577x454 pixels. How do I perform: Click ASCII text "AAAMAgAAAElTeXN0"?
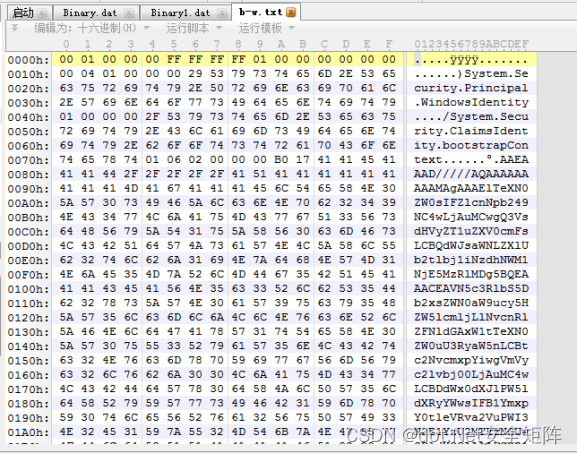click(x=471, y=188)
